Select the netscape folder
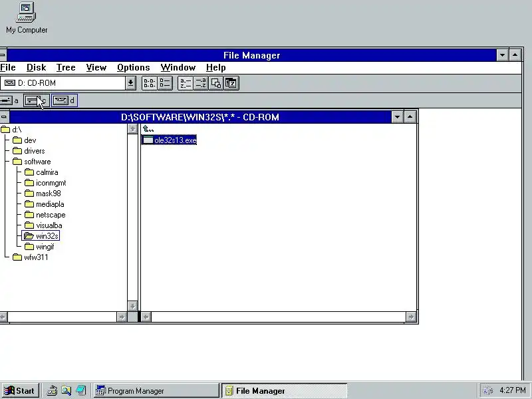532x399 pixels. click(45, 215)
